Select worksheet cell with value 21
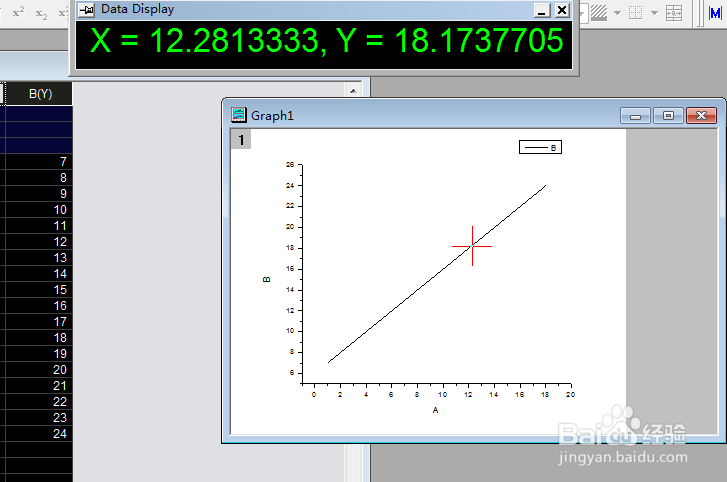This screenshot has height=482, width=727. pos(39,386)
